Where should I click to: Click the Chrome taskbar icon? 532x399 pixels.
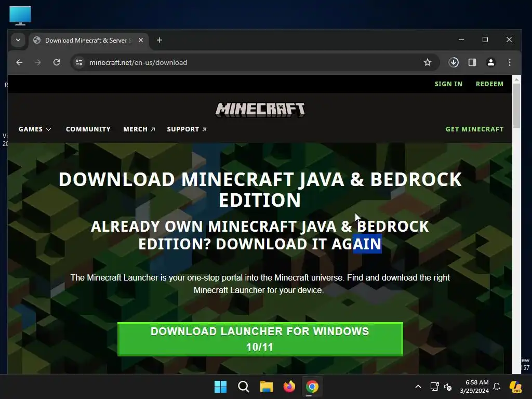point(312,387)
